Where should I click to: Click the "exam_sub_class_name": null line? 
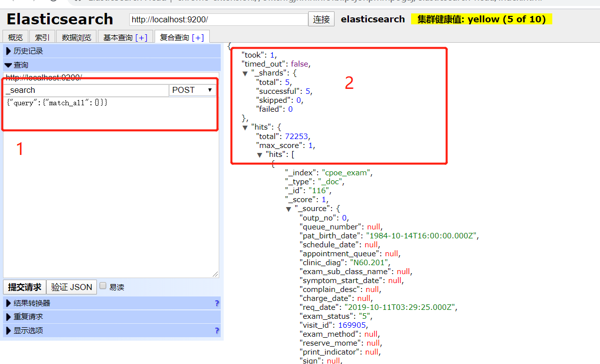pos(356,272)
